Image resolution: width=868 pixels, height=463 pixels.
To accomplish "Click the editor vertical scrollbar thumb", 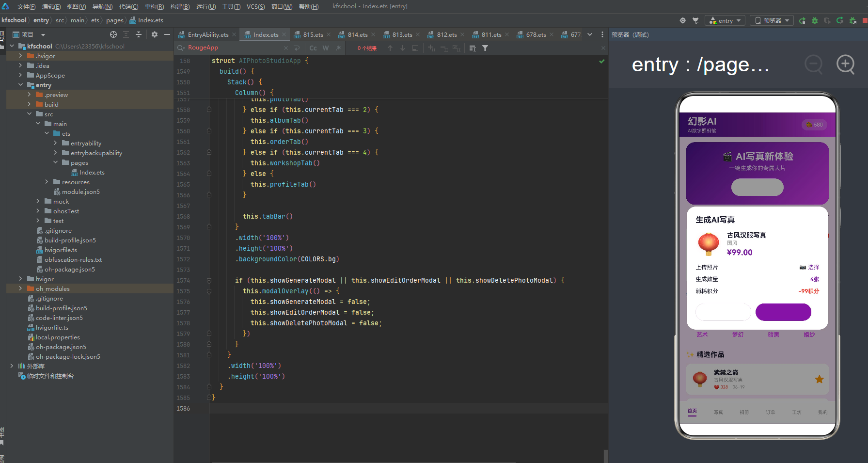I will 605,456.
